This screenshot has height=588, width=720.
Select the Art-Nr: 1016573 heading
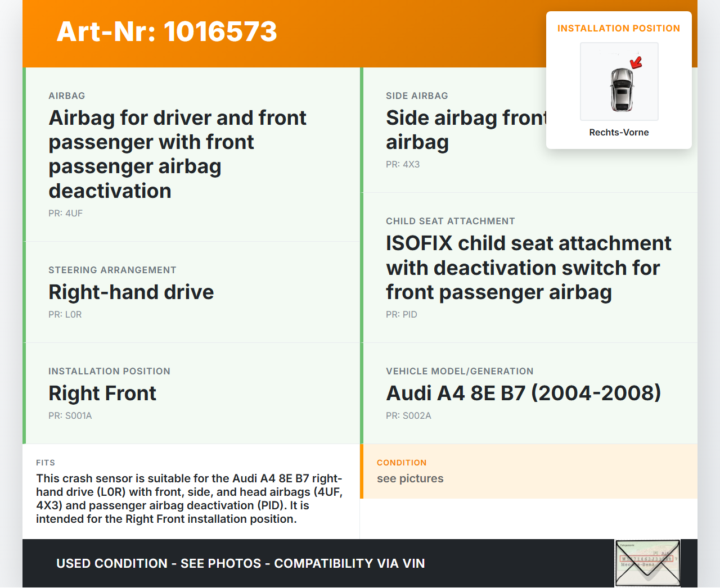tap(167, 31)
